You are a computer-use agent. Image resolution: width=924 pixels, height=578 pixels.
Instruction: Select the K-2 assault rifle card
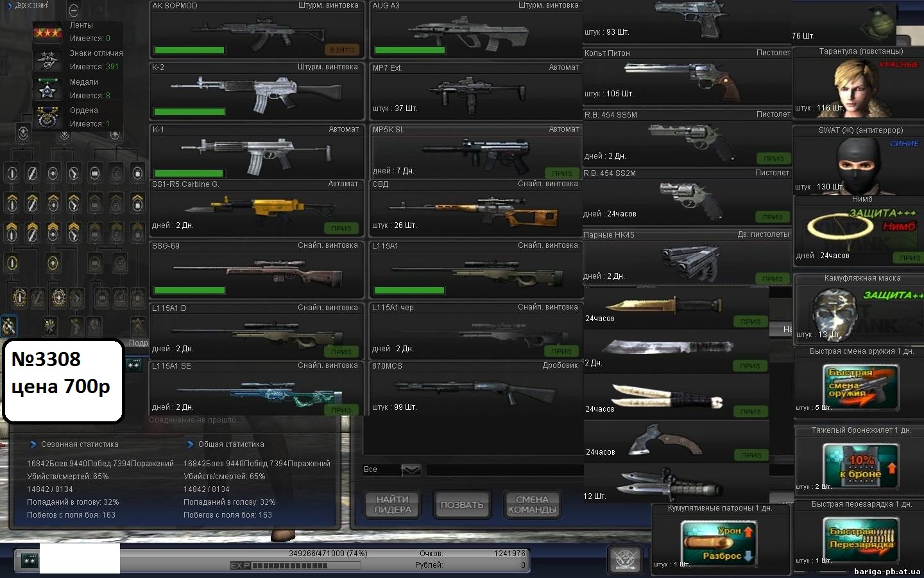coord(257,91)
